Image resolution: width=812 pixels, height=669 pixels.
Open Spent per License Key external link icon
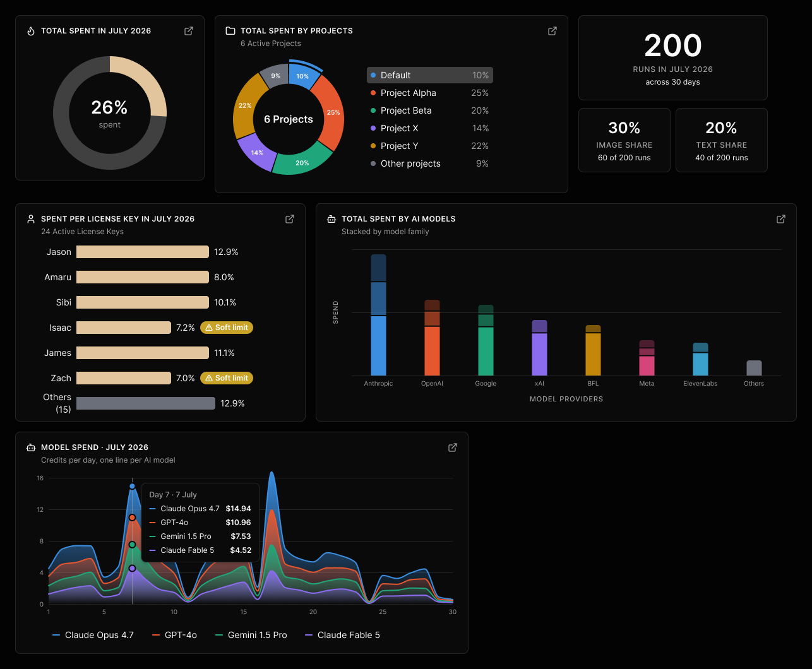290,219
